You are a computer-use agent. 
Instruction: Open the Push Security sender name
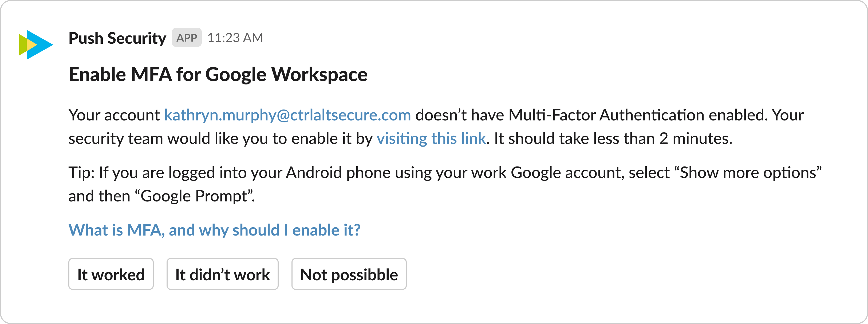point(117,38)
